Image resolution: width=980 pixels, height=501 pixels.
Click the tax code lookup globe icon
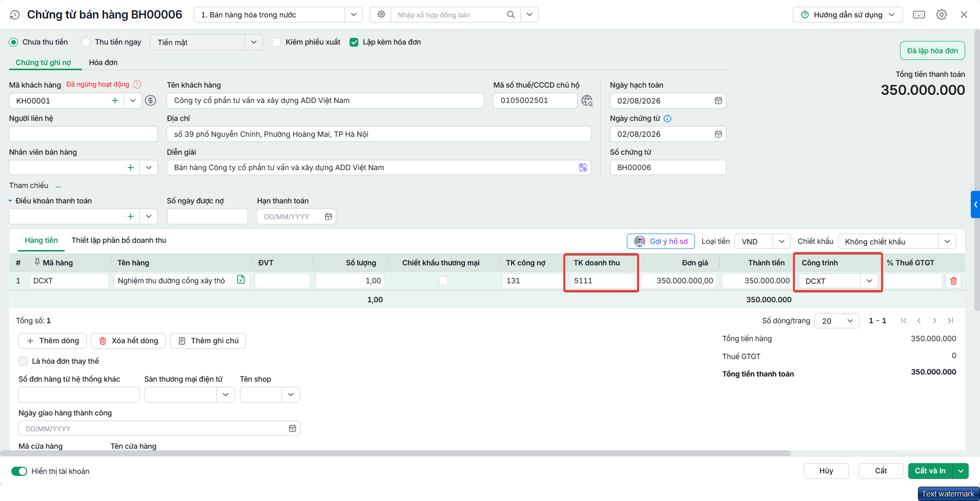click(587, 100)
